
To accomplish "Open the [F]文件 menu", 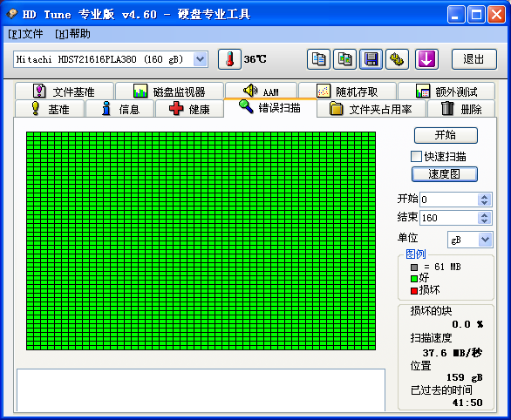I will point(25,34).
